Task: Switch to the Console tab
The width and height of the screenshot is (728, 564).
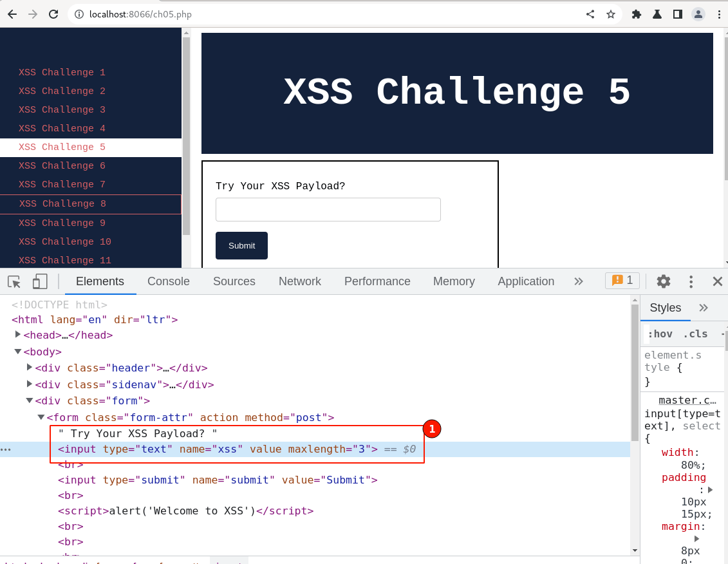Action: pyautogui.click(x=168, y=281)
